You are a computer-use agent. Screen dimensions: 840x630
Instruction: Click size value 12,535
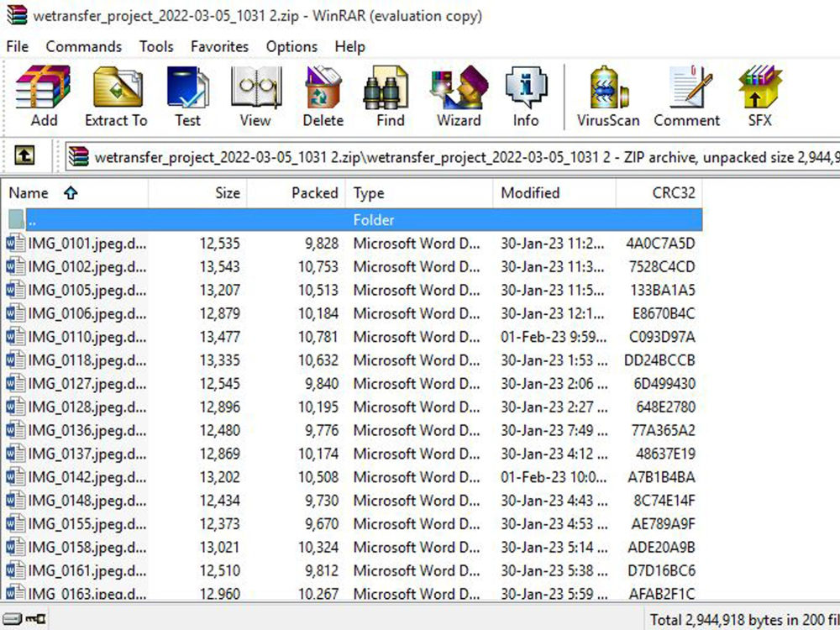pyautogui.click(x=219, y=244)
